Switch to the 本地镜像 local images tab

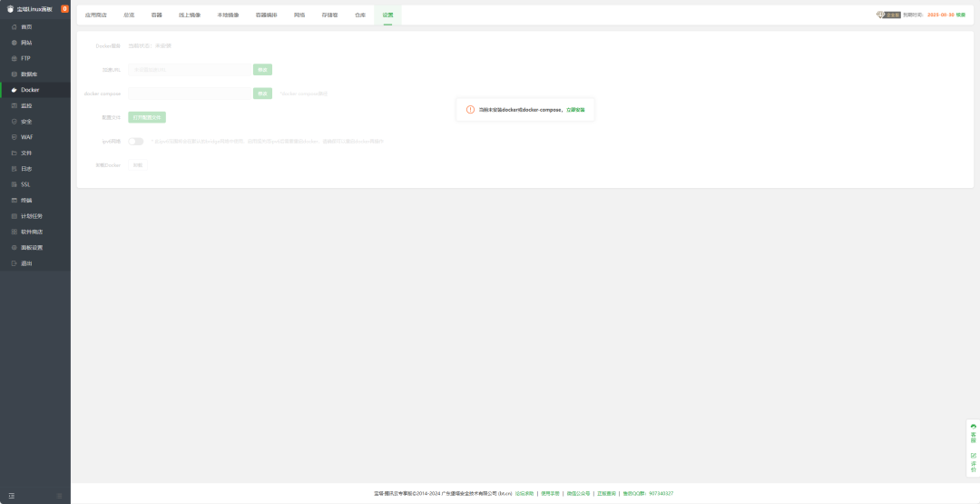[228, 15]
